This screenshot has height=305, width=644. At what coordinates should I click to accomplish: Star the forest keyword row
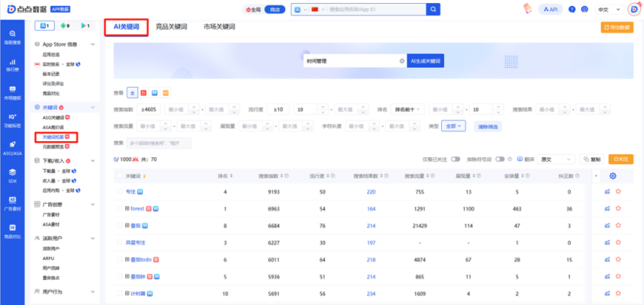point(618,208)
